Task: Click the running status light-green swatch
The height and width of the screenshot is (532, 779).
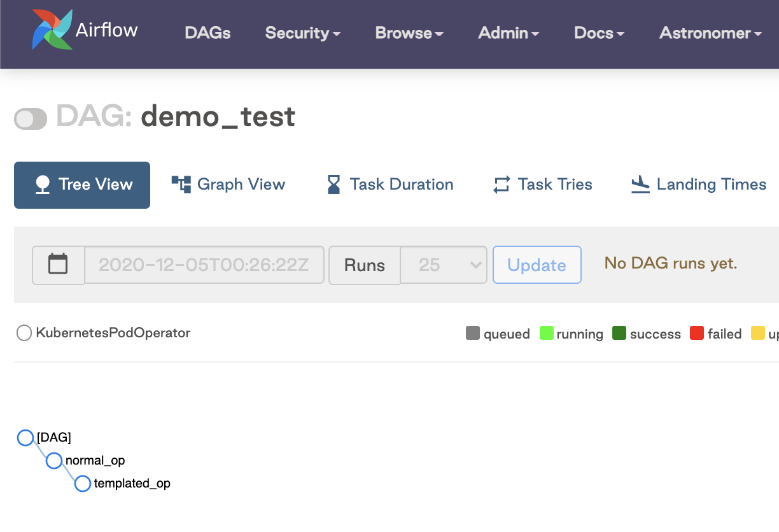Action: 546,333
